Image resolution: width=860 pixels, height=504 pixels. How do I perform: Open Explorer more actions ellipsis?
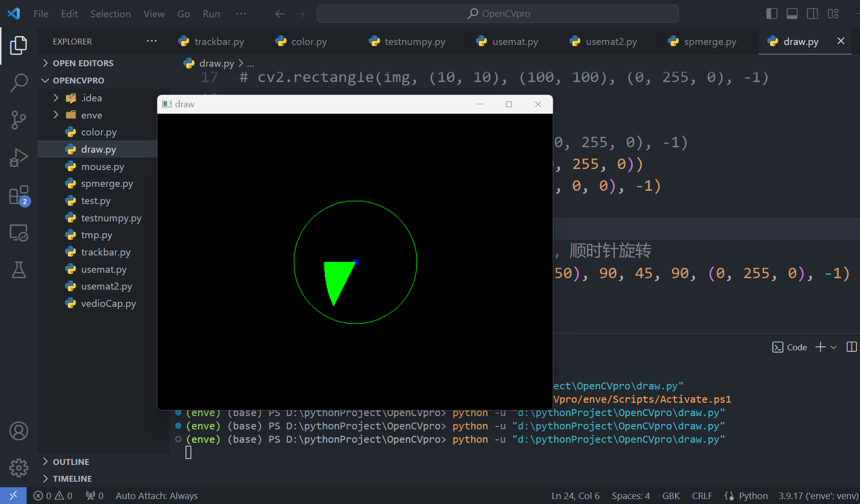click(x=152, y=41)
